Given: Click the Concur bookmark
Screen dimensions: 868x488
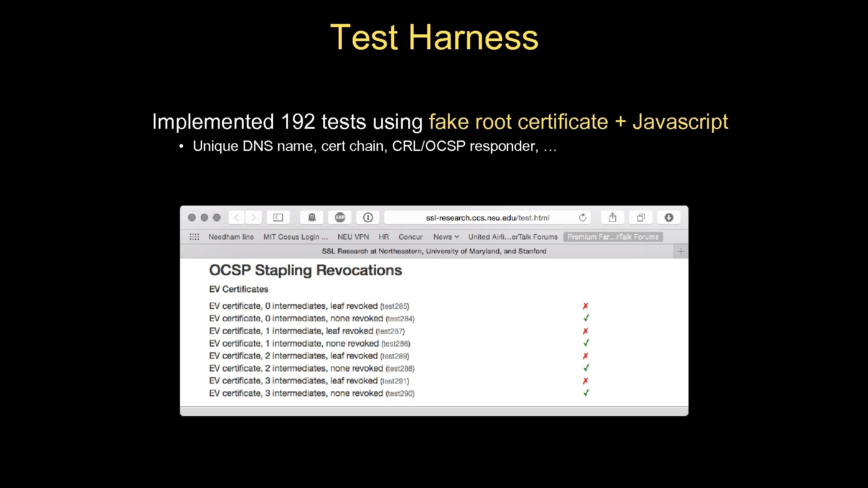Looking at the screenshot, I should click(x=410, y=236).
